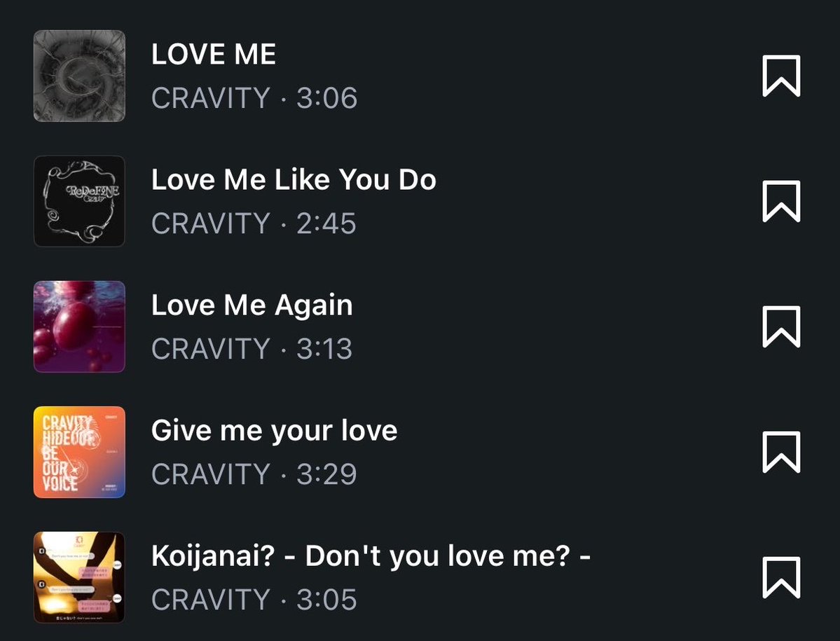Bookmark Love Me Again track
This screenshot has height=641, width=840.
point(781,326)
